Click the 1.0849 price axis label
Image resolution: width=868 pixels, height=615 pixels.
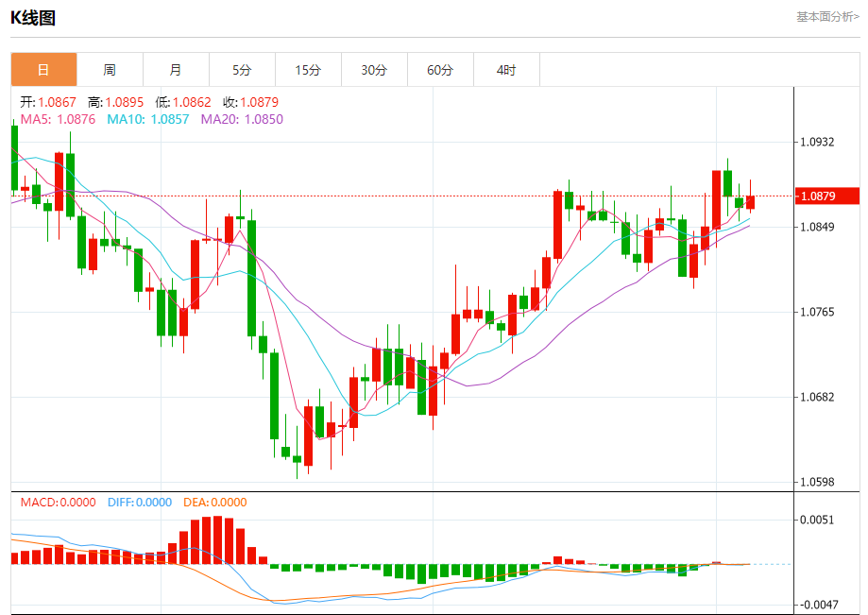pos(817,227)
